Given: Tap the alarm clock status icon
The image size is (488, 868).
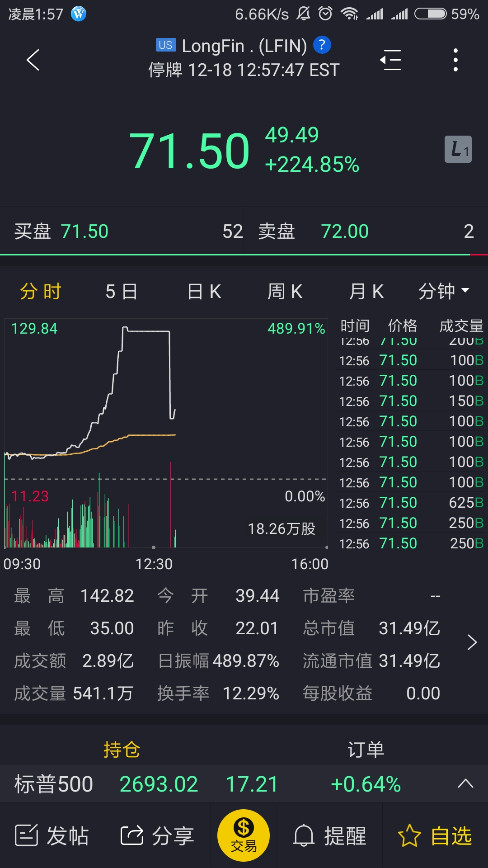Looking at the screenshot, I should (325, 14).
